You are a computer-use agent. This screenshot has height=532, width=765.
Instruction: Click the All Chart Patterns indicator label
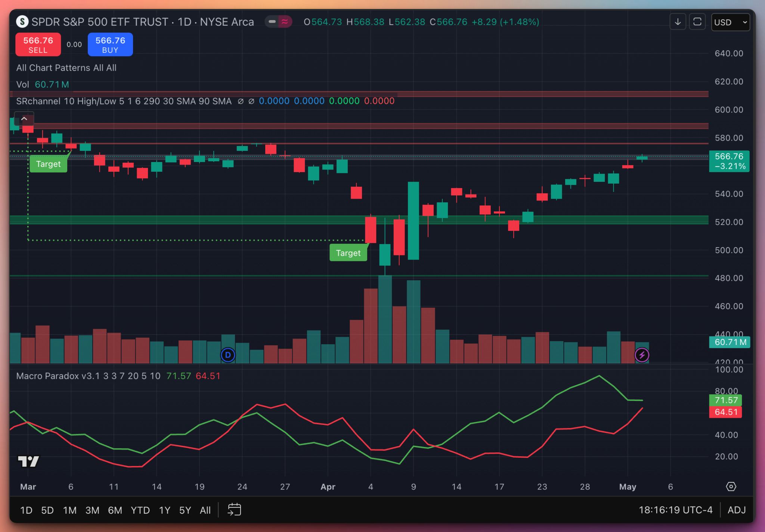tap(66, 68)
